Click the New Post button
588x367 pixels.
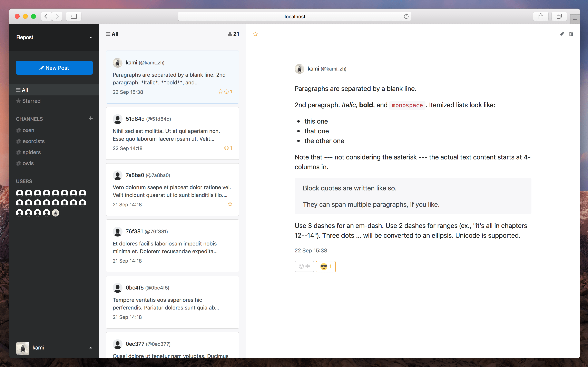[x=54, y=68]
